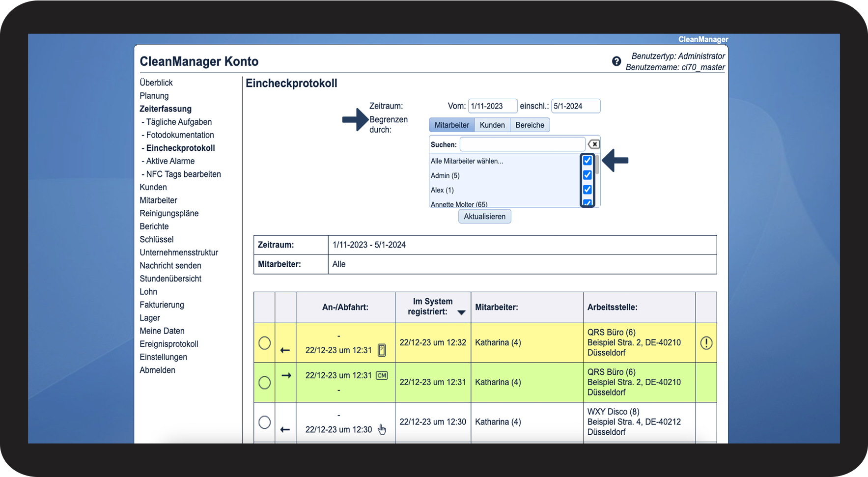
Task: Open the 'einschl.' end date field
Action: [575, 106]
